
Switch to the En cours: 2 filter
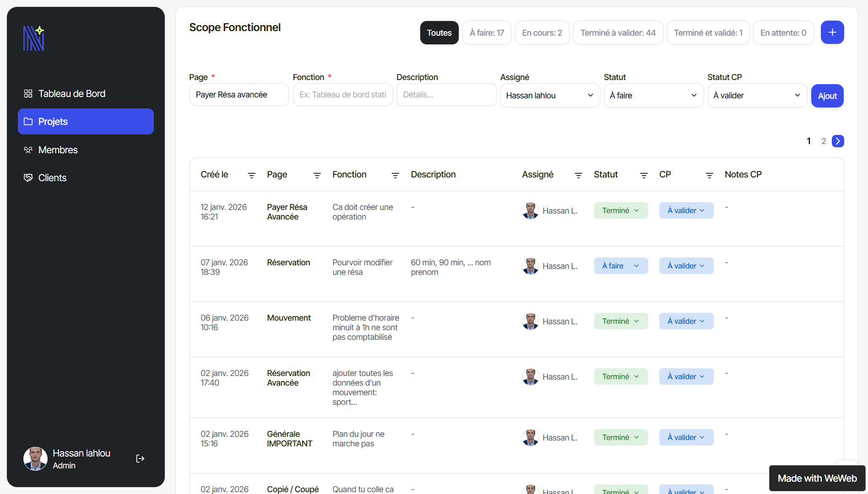point(542,32)
